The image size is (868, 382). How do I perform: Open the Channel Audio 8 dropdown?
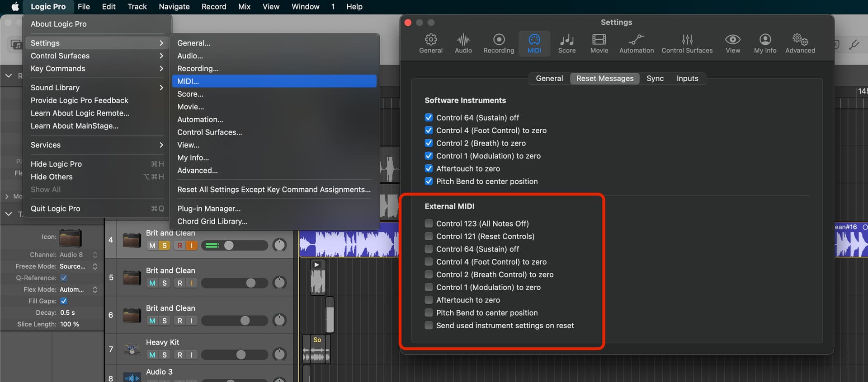point(79,255)
